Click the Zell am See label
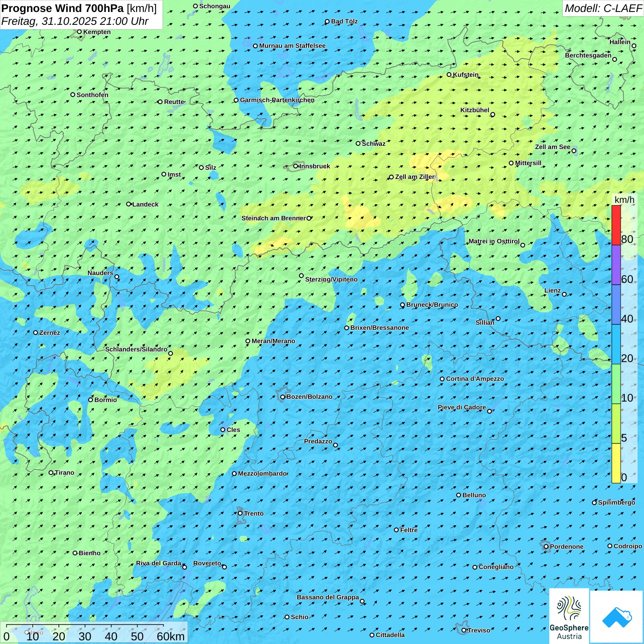 (552, 147)
